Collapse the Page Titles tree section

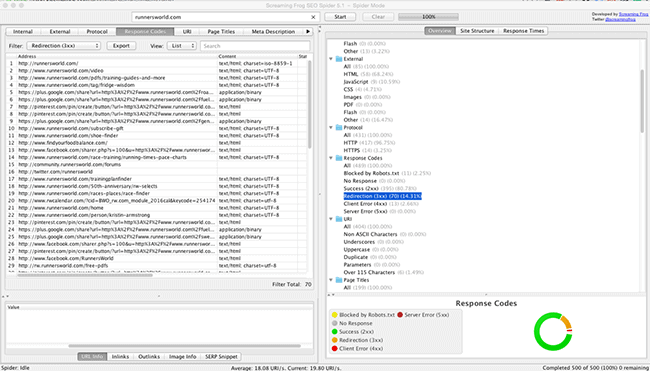(331, 280)
